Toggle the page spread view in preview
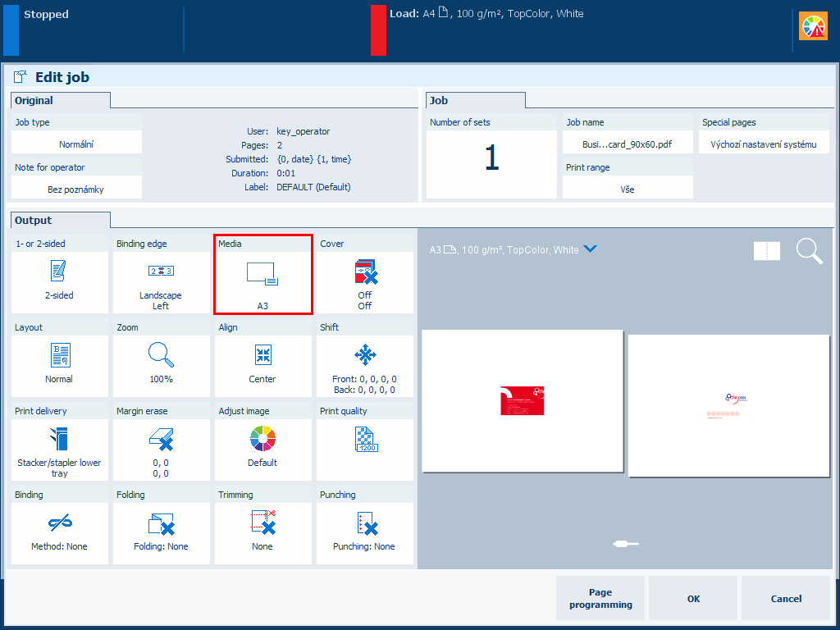The width and height of the screenshot is (840, 630). coord(767,251)
